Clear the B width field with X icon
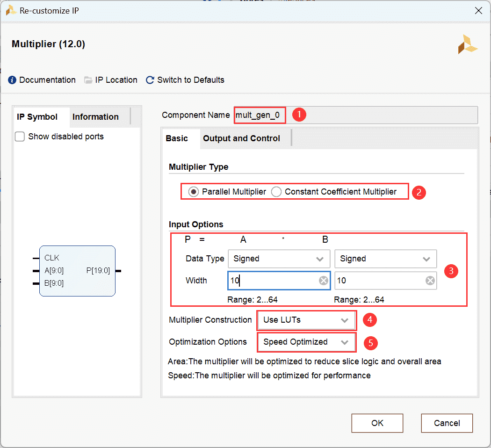 tap(430, 281)
